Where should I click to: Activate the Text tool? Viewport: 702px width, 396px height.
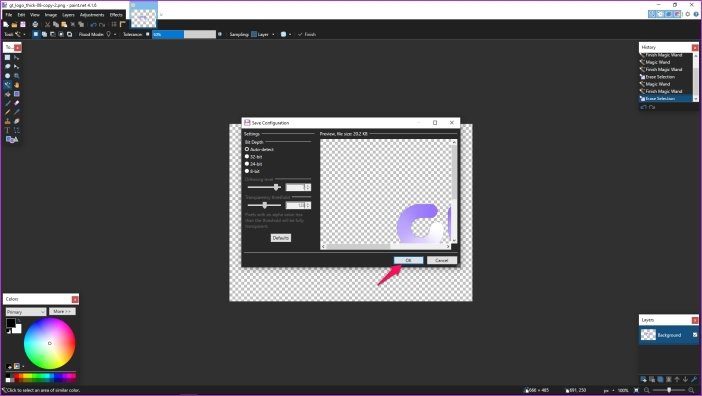tap(8, 130)
